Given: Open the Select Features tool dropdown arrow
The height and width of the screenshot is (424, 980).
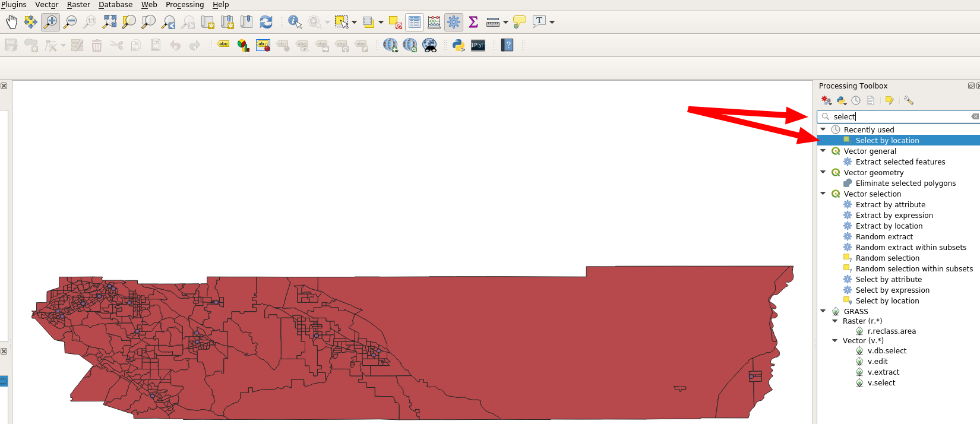Looking at the screenshot, I should [x=355, y=23].
